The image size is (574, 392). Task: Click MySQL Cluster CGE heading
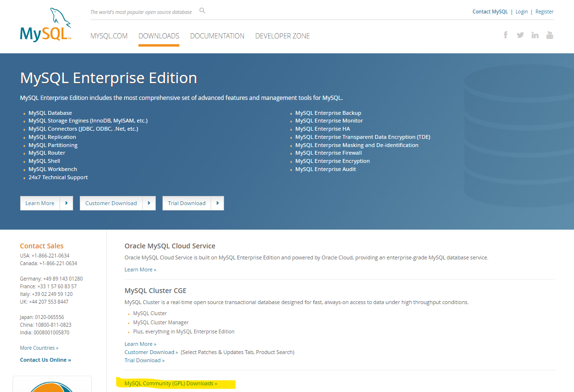156,291
